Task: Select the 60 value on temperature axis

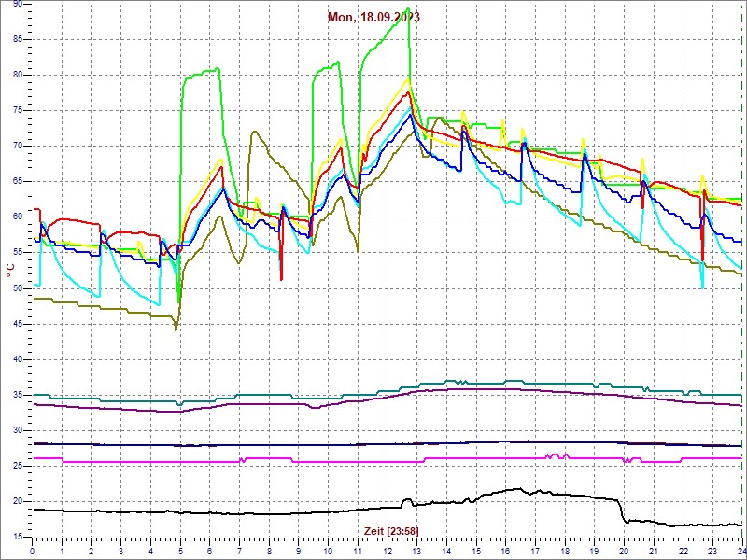Action: 18,217
